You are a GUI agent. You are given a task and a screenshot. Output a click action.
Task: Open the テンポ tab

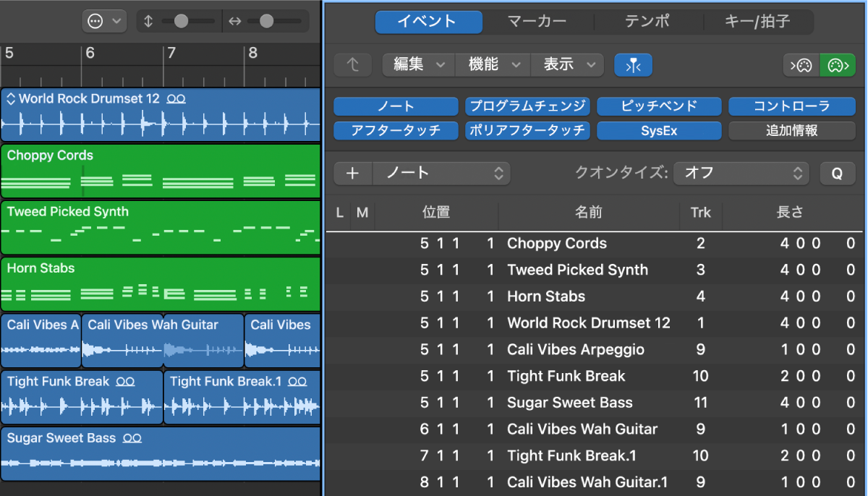coord(646,22)
